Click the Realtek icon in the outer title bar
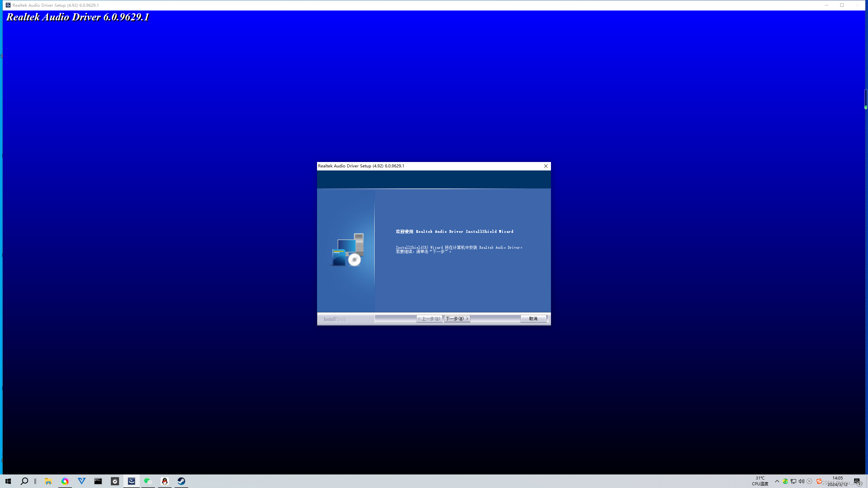Viewport: 868px width, 488px height. click(8, 5)
